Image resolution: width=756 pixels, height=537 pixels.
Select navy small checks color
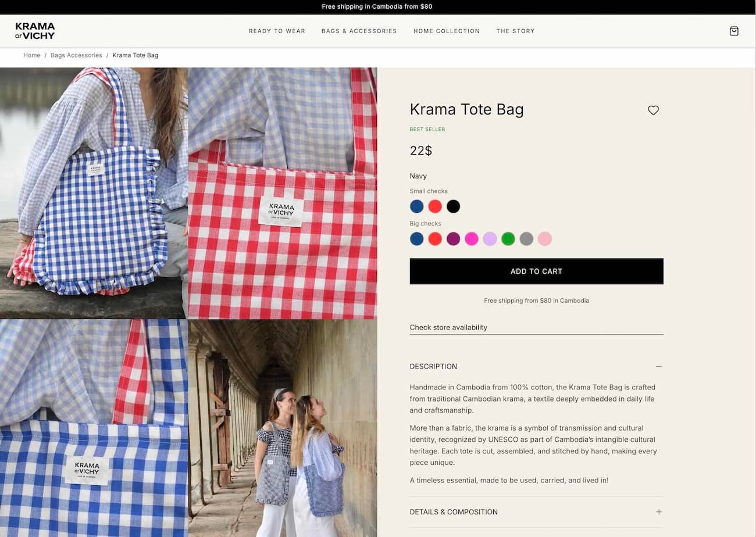click(x=417, y=206)
